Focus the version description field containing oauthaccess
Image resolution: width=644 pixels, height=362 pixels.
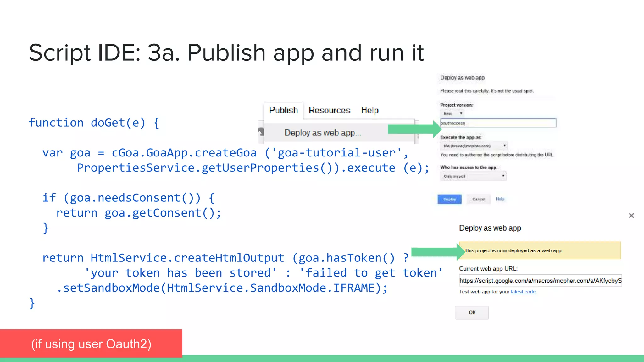(498, 123)
